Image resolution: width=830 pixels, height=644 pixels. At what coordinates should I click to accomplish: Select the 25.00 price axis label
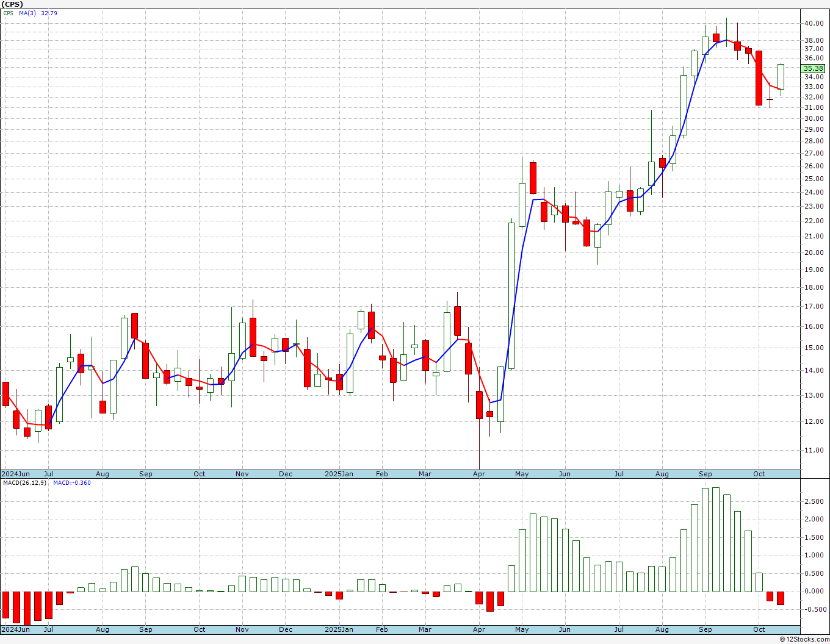(814, 179)
